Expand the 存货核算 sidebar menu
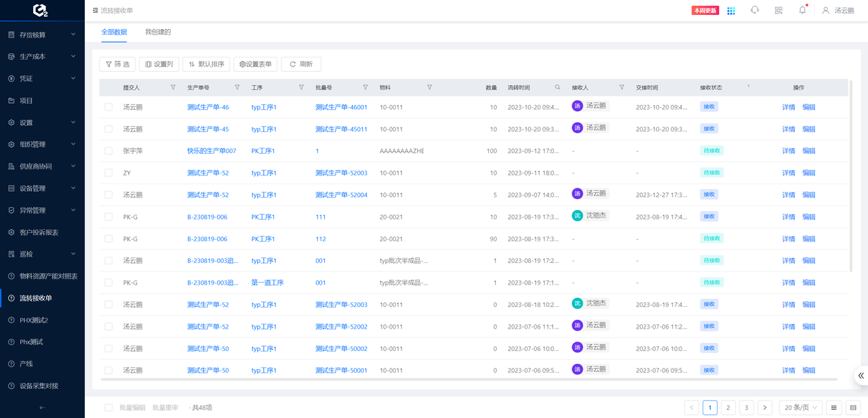 [x=42, y=35]
